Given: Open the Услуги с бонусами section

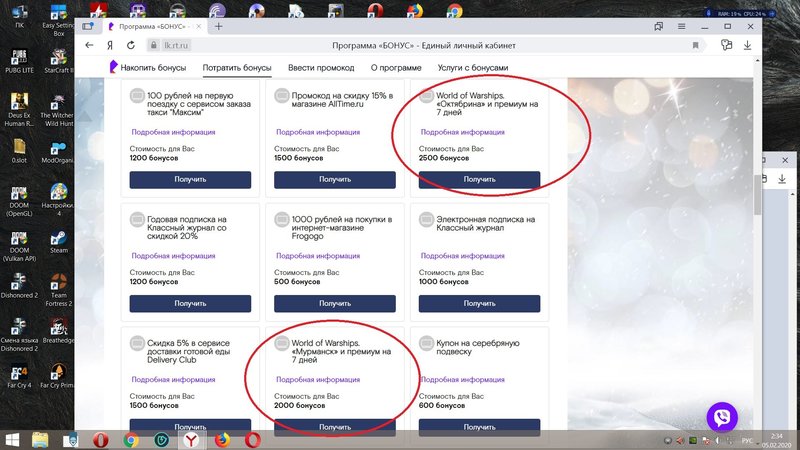Looking at the screenshot, I should (473, 67).
